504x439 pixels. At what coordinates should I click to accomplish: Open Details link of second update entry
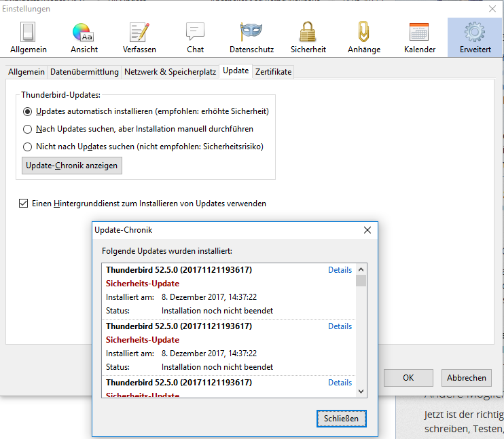pos(340,326)
